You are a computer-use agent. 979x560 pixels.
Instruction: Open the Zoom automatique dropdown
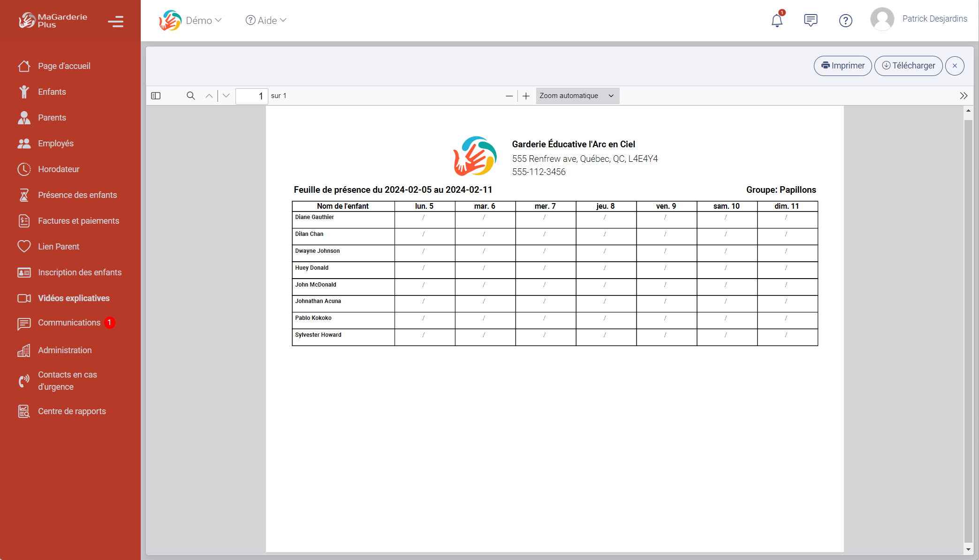[x=577, y=96]
